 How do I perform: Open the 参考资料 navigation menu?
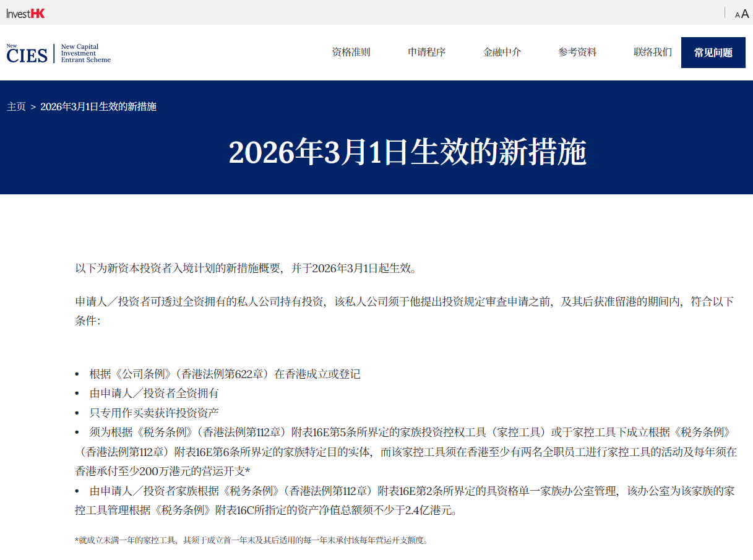(x=577, y=53)
